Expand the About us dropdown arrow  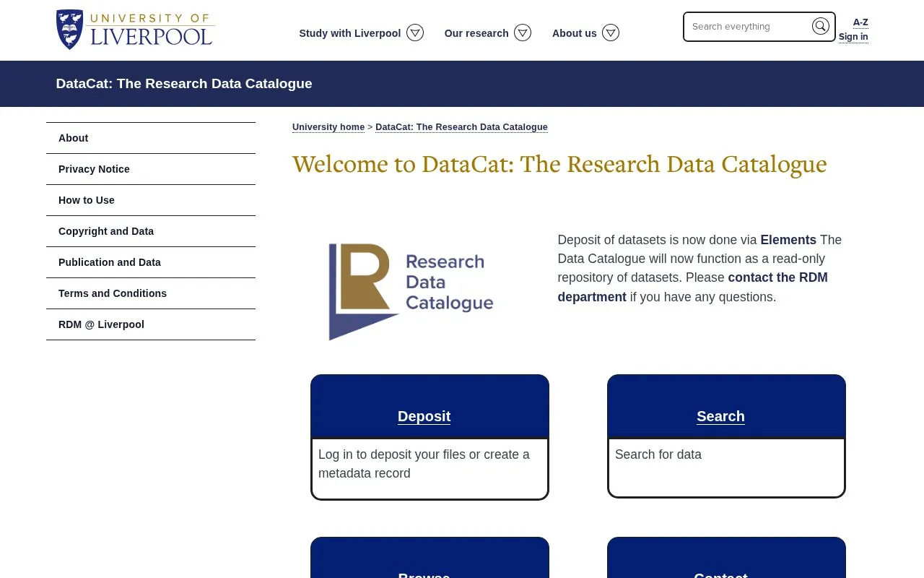tap(611, 33)
